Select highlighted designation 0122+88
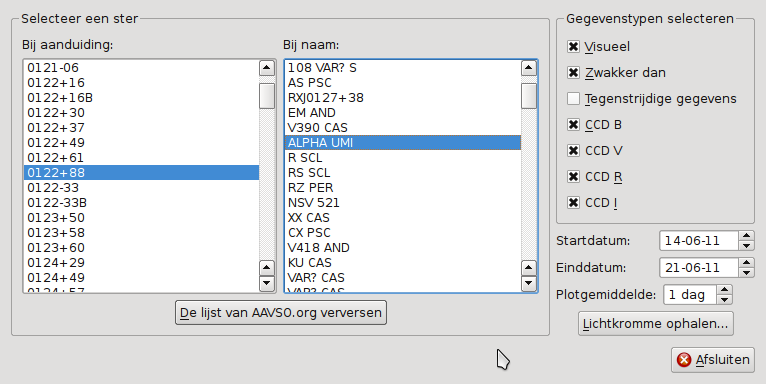Viewport: 766px width, 384px height. pos(141,172)
